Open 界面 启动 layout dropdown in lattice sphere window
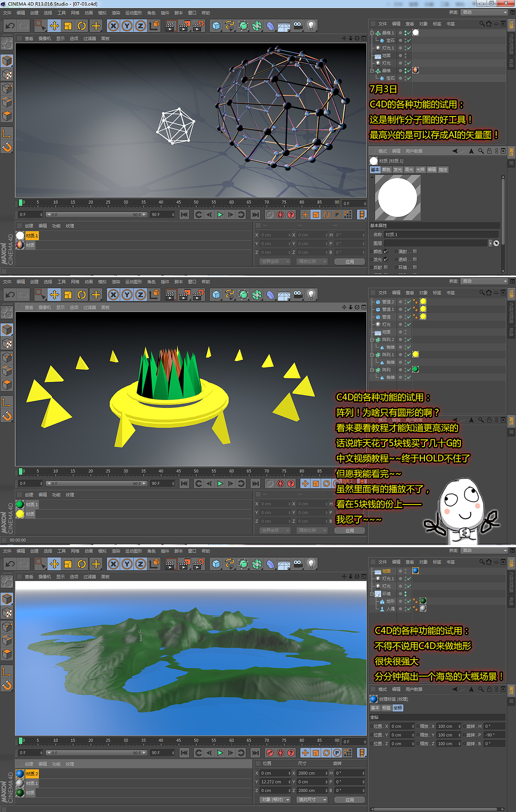 pyautogui.click(x=485, y=12)
